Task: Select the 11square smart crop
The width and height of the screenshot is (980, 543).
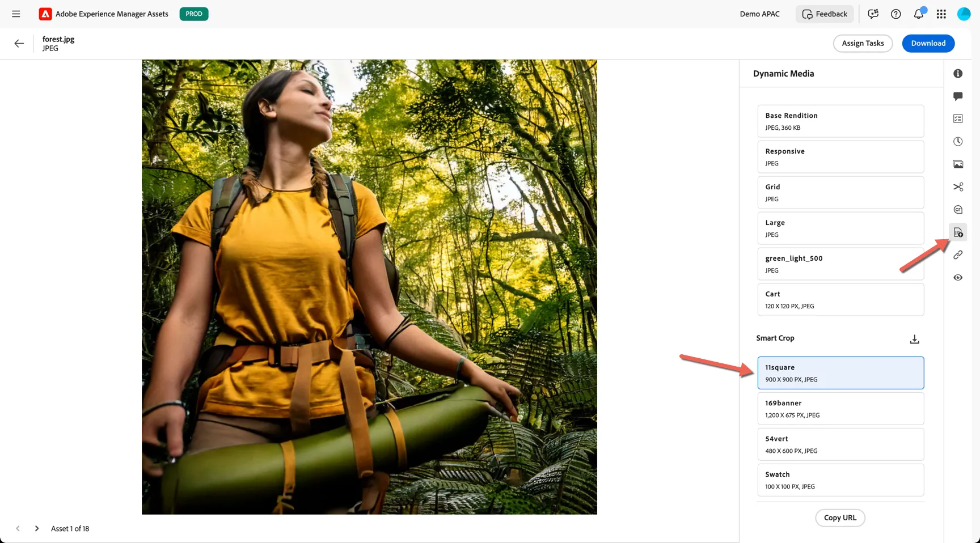Action: click(840, 373)
